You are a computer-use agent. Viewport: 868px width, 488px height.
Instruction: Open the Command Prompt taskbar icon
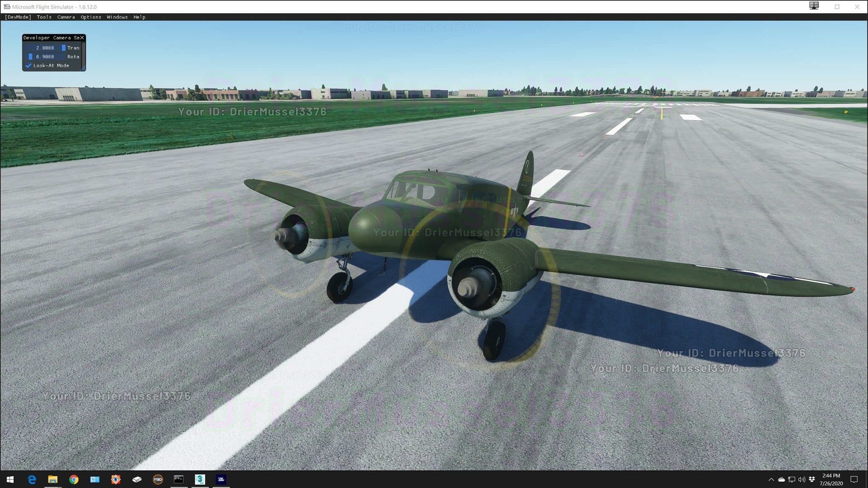pos(179,480)
